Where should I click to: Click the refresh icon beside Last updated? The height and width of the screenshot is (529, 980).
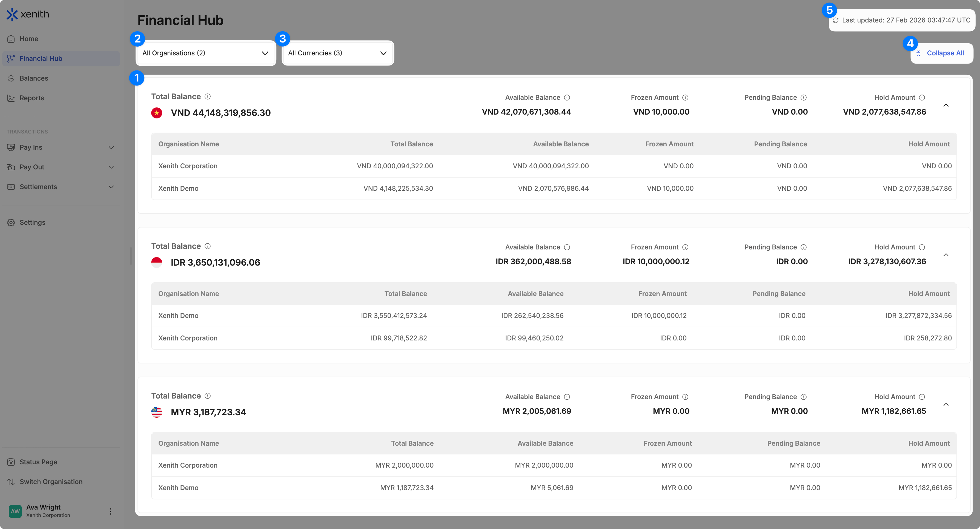tap(835, 20)
